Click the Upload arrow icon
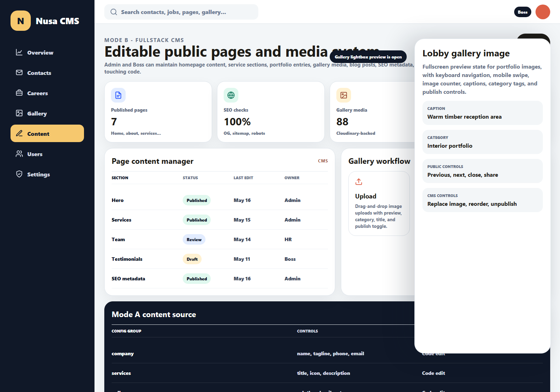The image size is (560, 392). [359, 182]
